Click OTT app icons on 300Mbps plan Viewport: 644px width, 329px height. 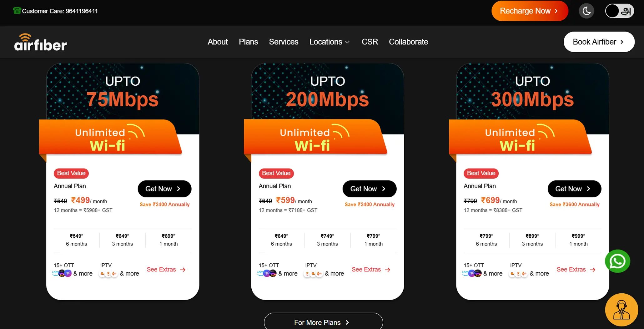472,273
